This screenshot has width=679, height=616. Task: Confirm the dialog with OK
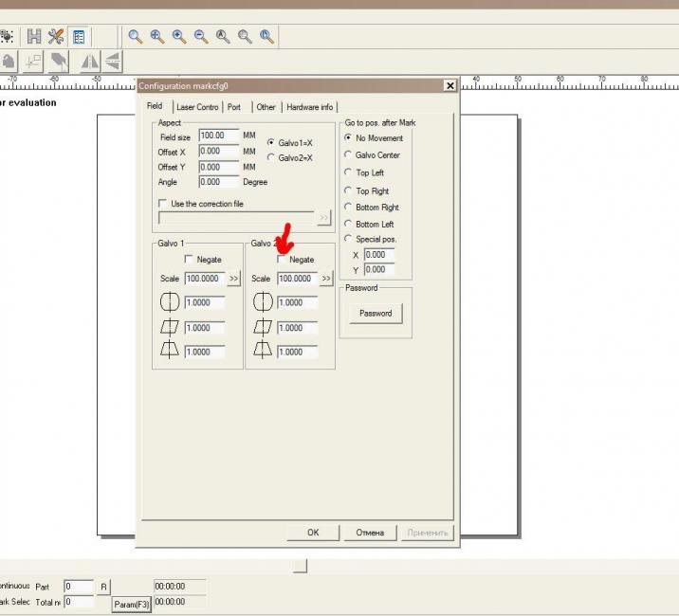[x=313, y=533]
